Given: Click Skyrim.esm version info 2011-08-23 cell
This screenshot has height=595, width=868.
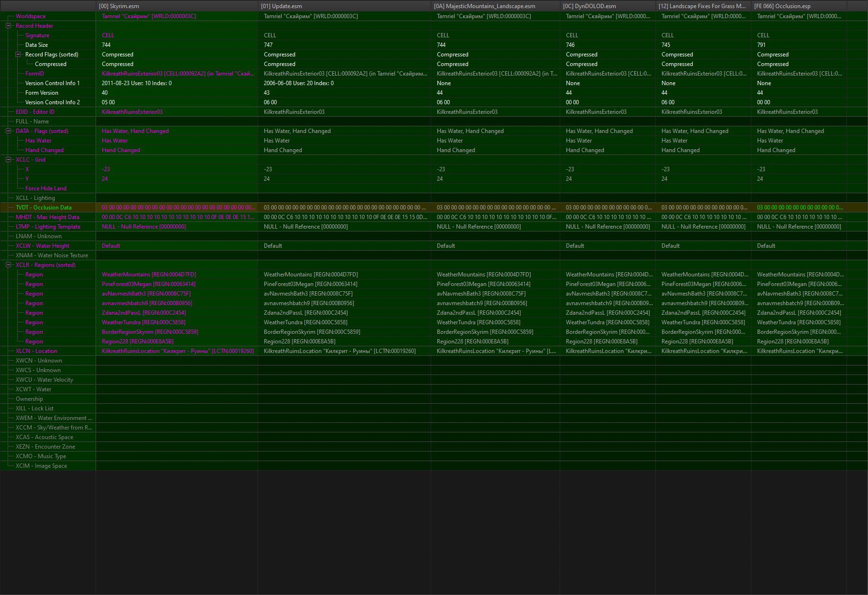Looking at the screenshot, I should click(x=137, y=83).
